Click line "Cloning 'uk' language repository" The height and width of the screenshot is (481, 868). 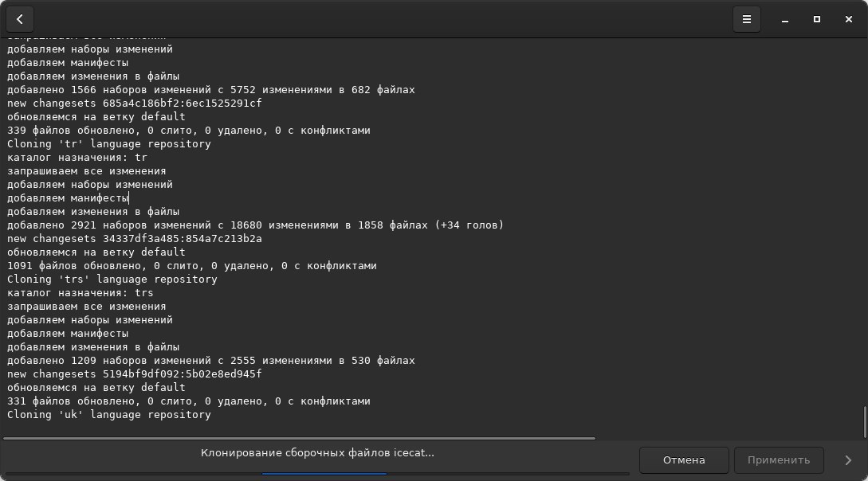tap(109, 415)
